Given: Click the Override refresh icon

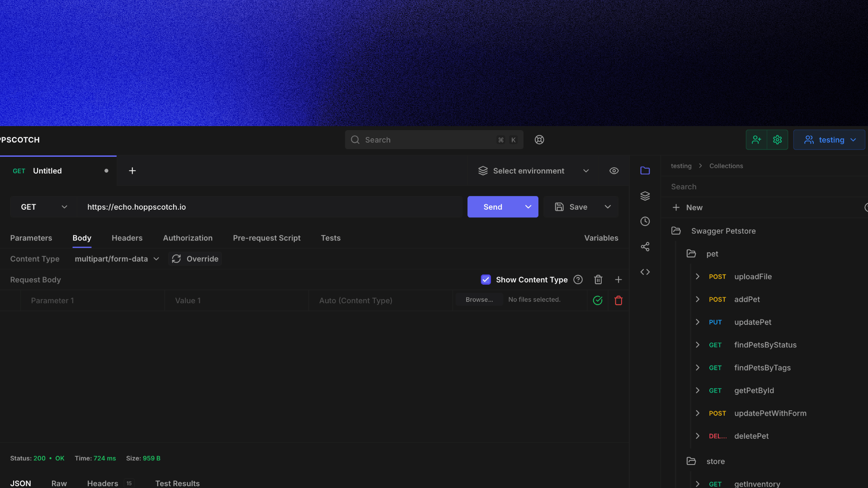Looking at the screenshot, I should [x=176, y=258].
